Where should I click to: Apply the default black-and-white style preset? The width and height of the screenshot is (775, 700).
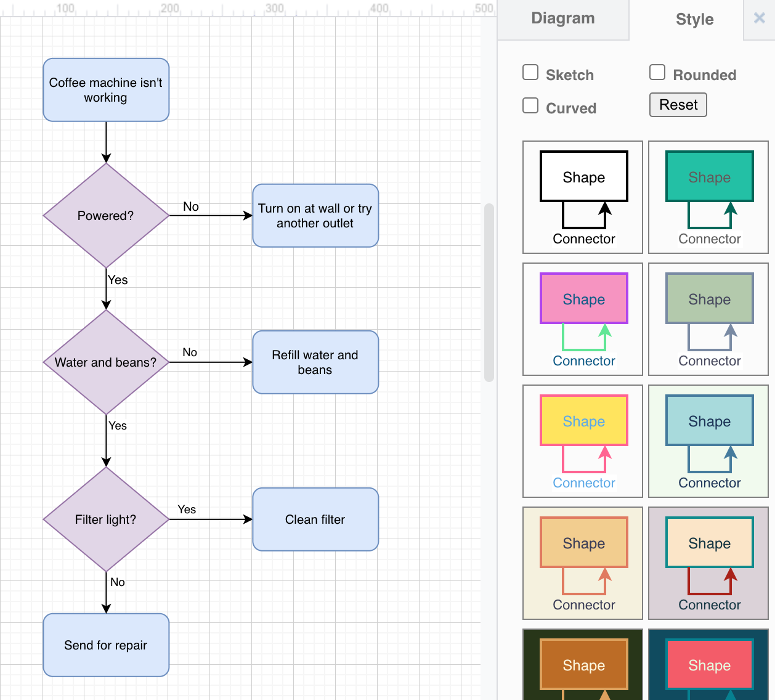(x=582, y=197)
